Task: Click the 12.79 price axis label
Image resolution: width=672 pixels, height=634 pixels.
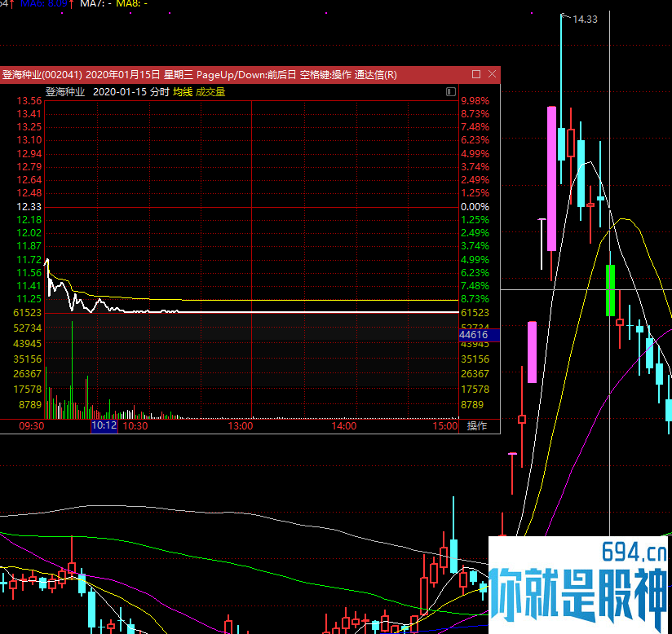Action: 29,166
